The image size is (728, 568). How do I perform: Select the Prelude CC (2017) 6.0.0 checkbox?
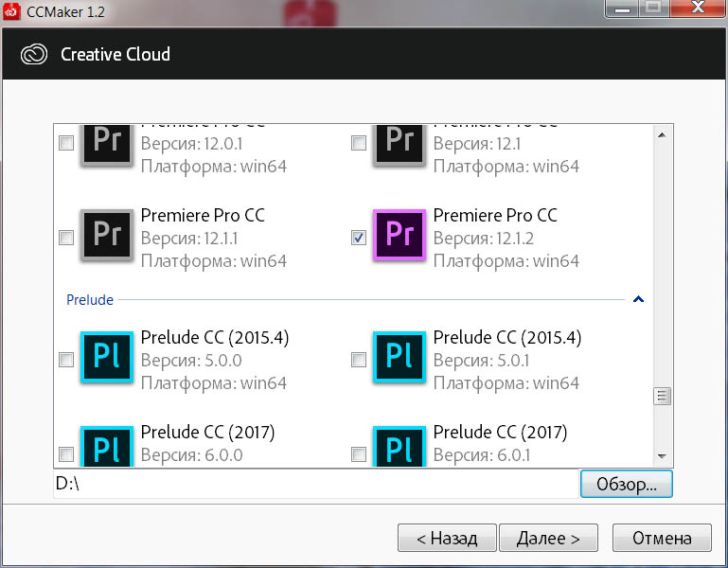pos(66,453)
